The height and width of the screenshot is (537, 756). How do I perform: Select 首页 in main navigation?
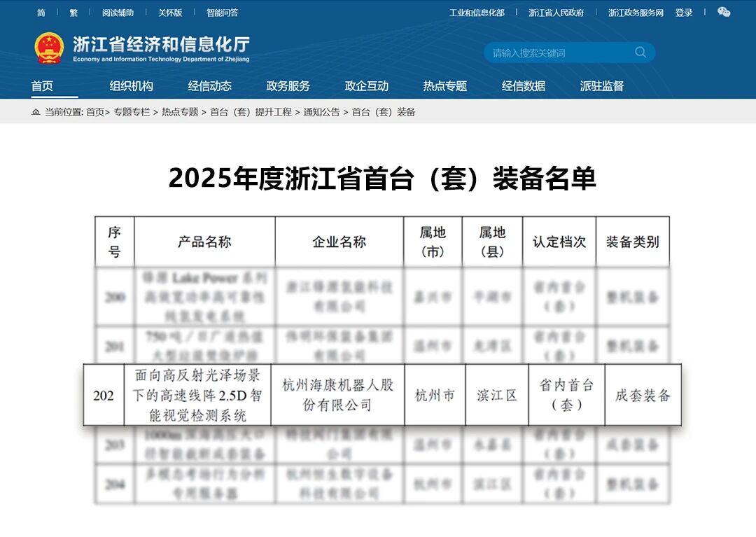42,86
